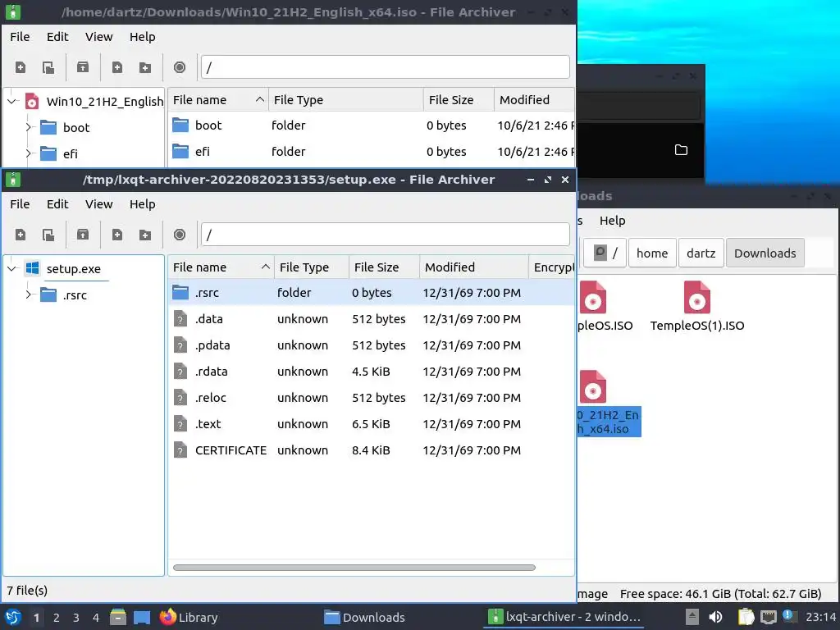Click New Archive icon in setup.exe window

tap(21, 235)
